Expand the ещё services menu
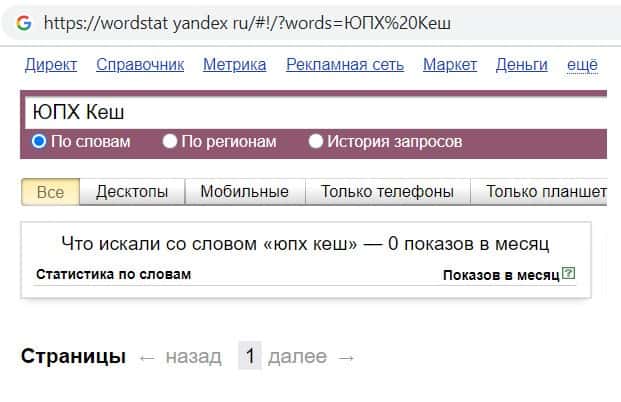621x402 pixels. 582,65
